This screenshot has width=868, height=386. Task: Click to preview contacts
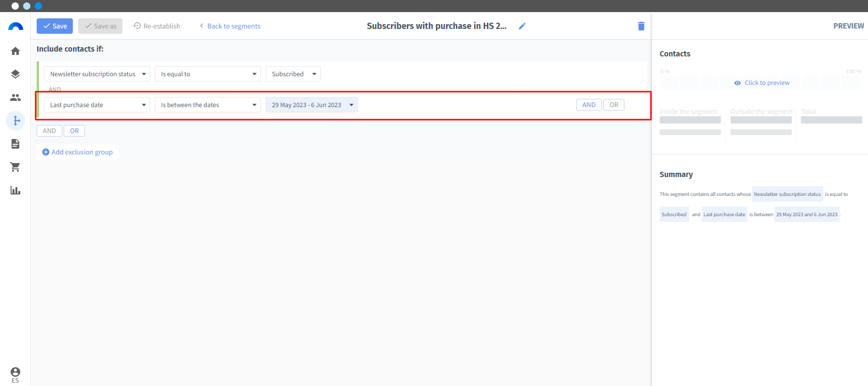click(x=762, y=83)
